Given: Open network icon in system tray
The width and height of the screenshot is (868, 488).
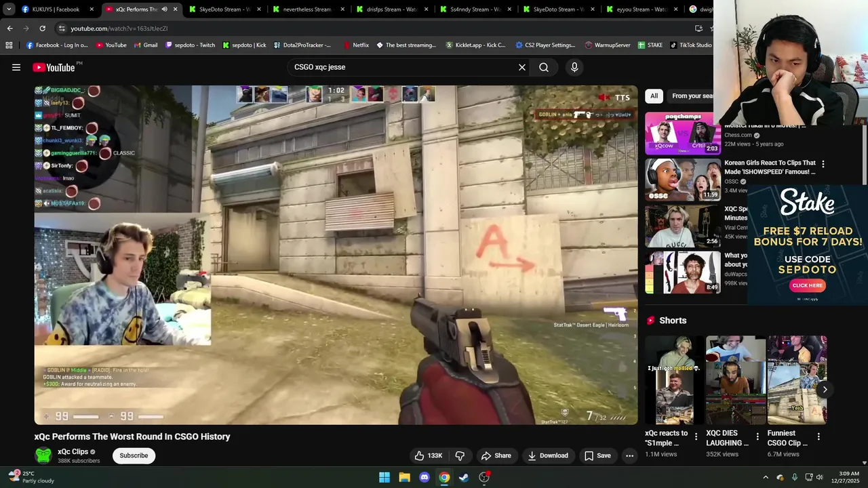Looking at the screenshot, I should tap(809, 477).
